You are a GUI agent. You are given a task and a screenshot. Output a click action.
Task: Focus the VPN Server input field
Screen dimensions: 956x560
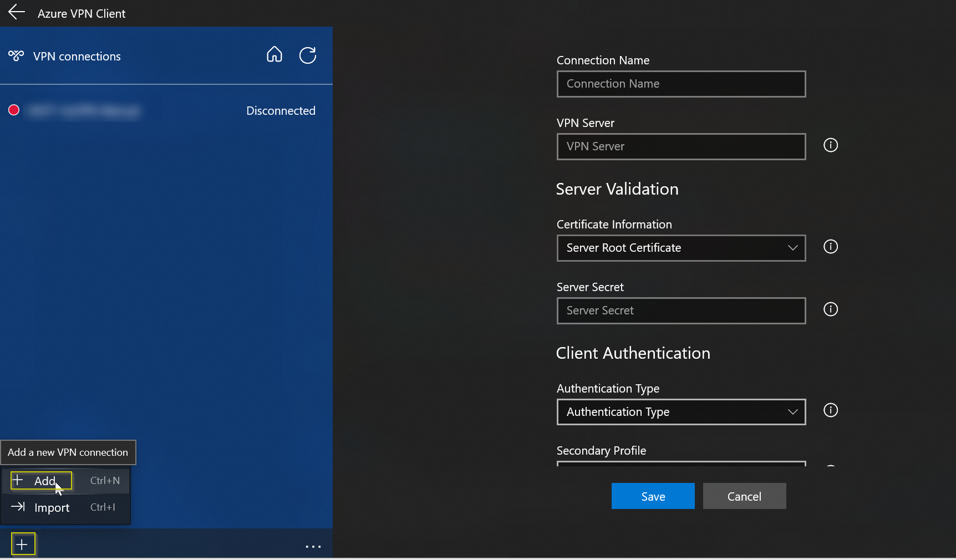click(681, 146)
